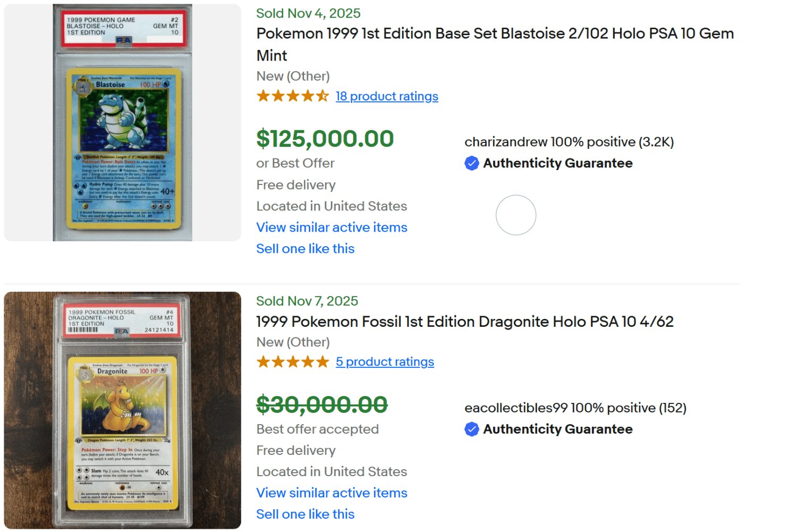Open the 5 product ratings link
The image size is (797, 532).
385,361
